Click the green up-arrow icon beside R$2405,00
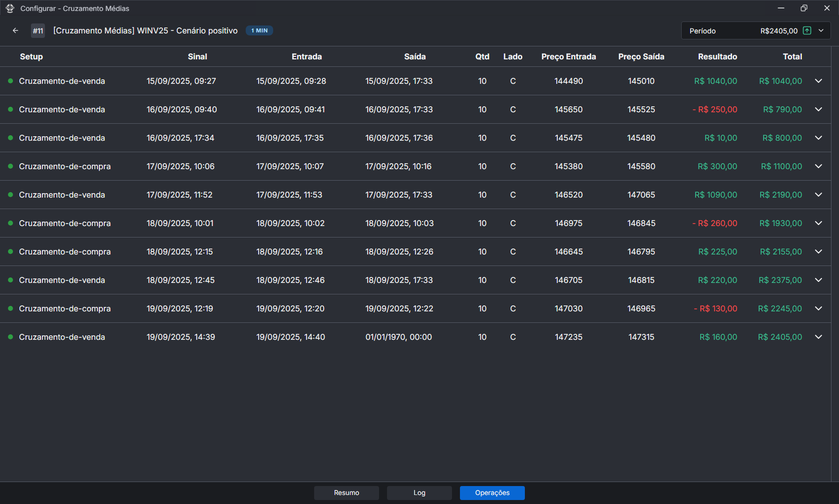839x504 pixels. [807, 30]
